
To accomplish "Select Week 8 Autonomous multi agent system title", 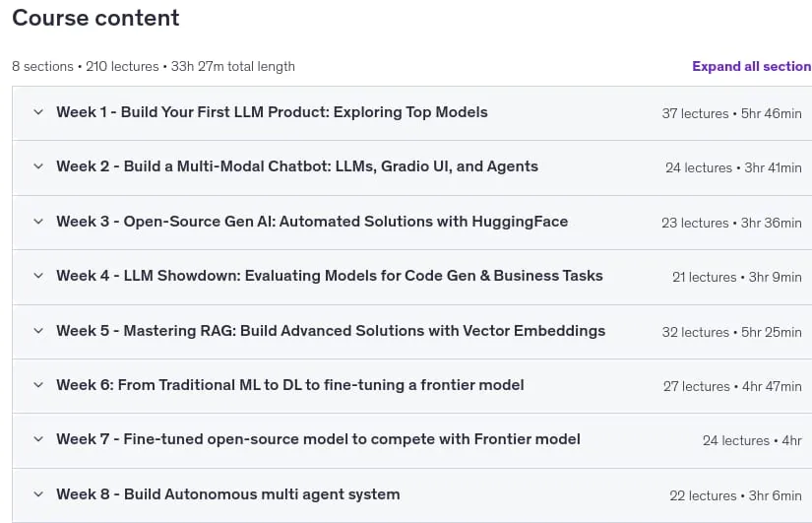I will tap(228, 494).
